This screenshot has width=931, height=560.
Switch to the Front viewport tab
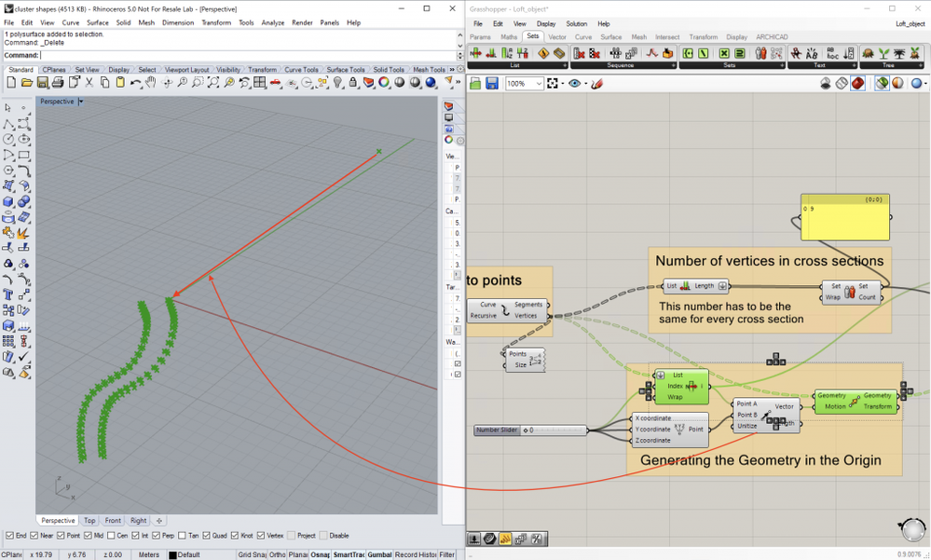click(x=113, y=521)
